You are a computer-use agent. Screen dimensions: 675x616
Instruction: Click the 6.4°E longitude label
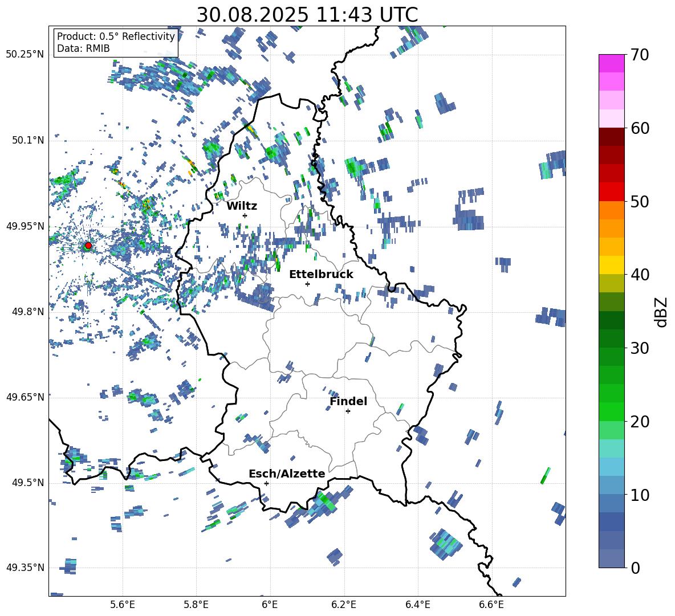tap(417, 605)
